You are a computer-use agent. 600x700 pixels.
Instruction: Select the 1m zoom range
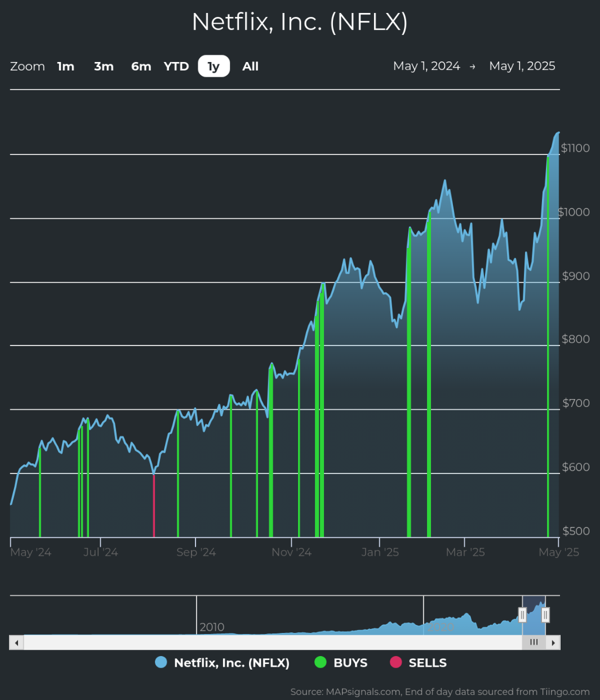tap(66, 67)
